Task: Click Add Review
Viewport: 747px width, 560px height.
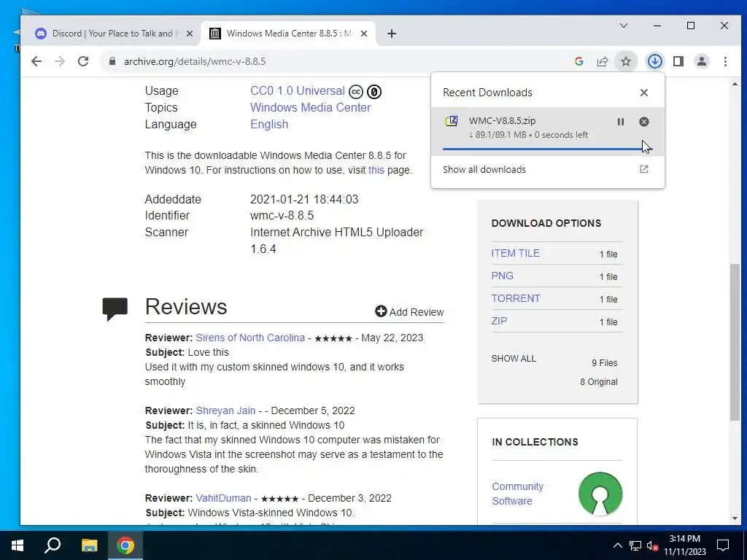Action: click(x=409, y=312)
